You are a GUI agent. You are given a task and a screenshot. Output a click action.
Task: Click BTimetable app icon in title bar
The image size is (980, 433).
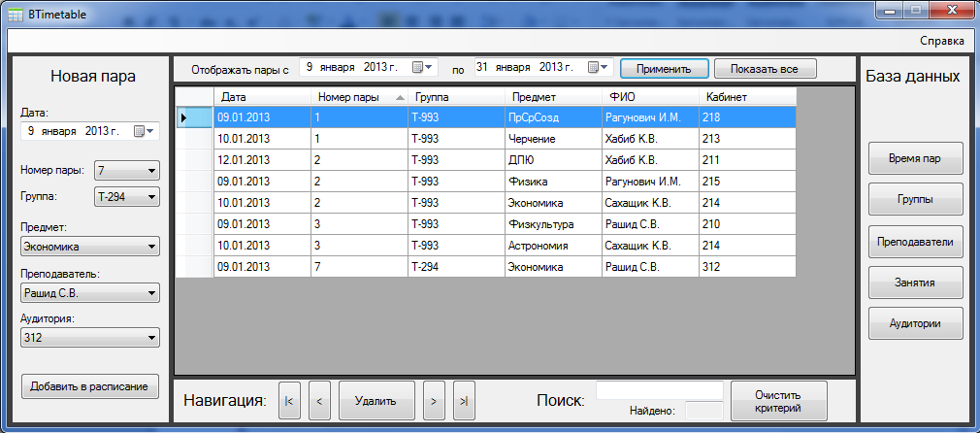coord(16,14)
